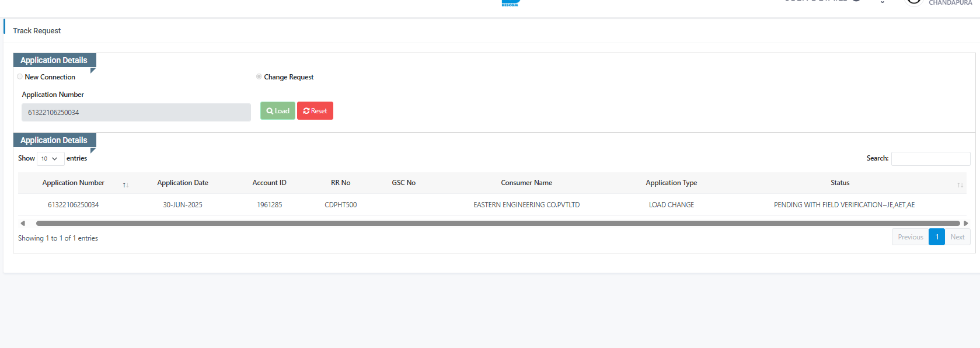The image size is (980, 348).
Task: Click RR number CDPHT500 cell
Action: (341, 205)
